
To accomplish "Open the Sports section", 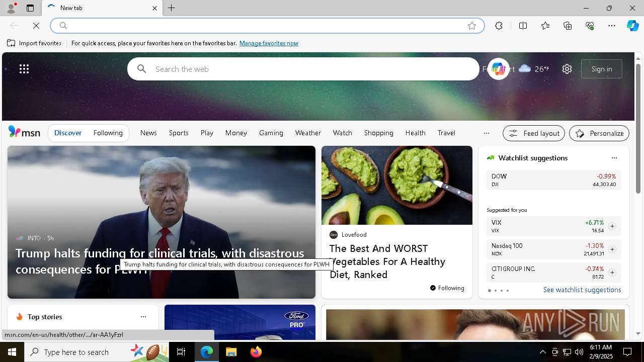I will (179, 133).
